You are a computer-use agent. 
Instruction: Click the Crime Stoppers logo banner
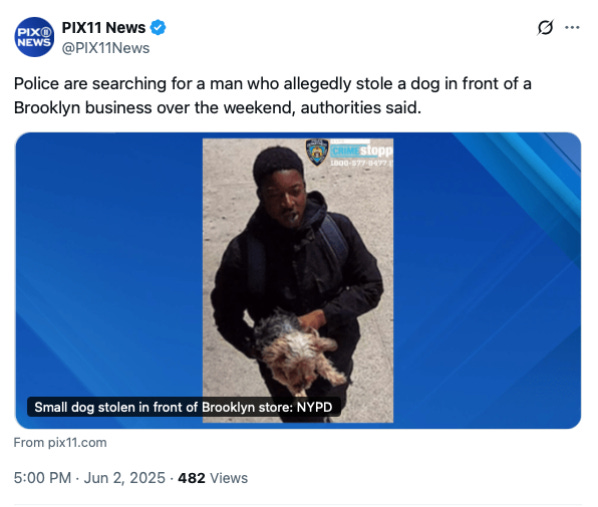[361, 151]
